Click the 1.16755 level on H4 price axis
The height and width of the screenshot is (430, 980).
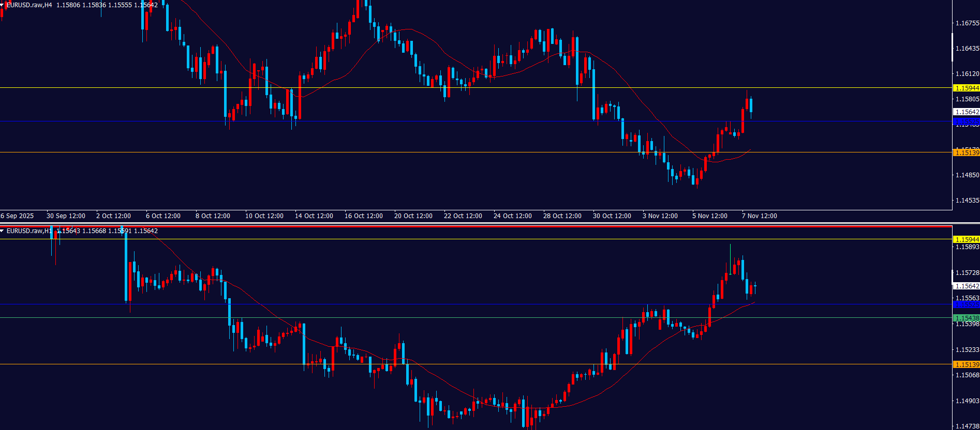[x=967, y=23]
